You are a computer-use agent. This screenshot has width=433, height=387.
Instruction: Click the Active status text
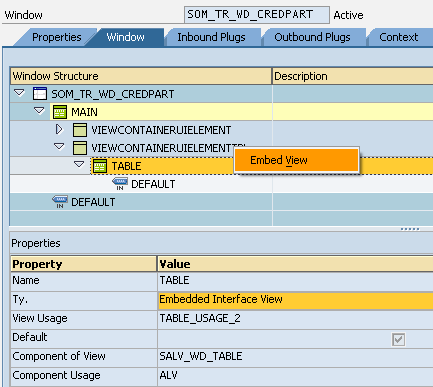[x=348, y=15]
